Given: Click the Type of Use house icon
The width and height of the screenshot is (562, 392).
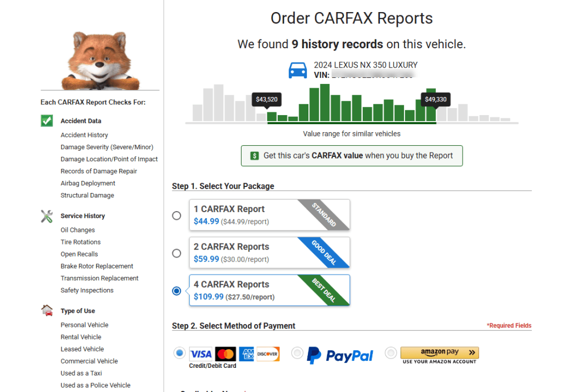Looking at the screenshot, I should coord(47,310).
